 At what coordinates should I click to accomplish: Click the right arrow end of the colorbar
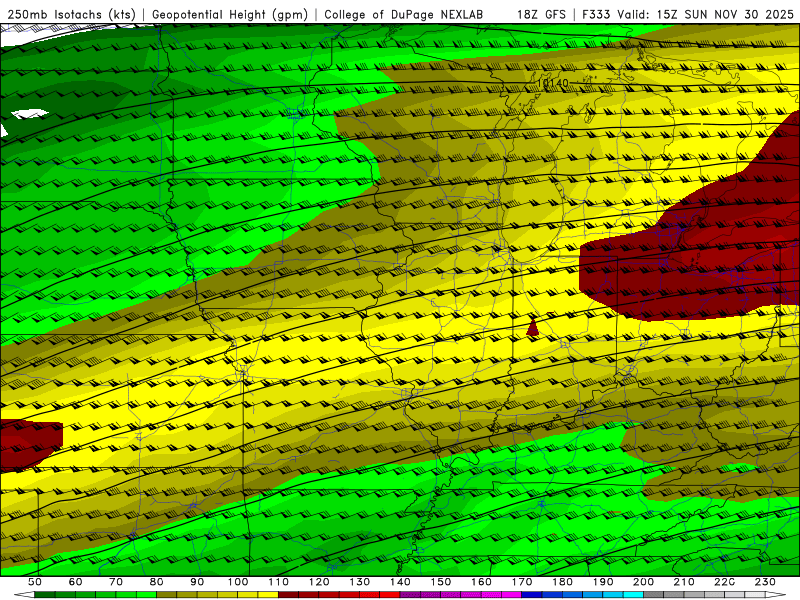pyautogui.click(x=776, y=595)
